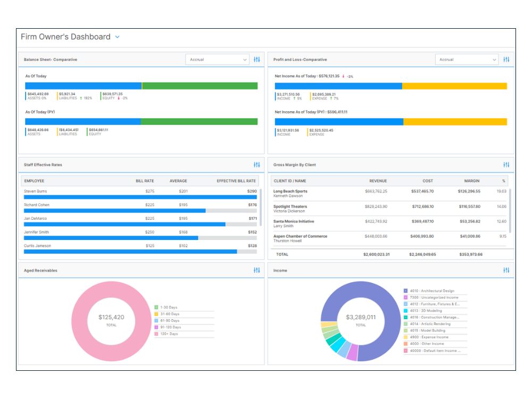
Task: Toggle 4013 3D Modeling legend box
Action: (x=406, y=311)
